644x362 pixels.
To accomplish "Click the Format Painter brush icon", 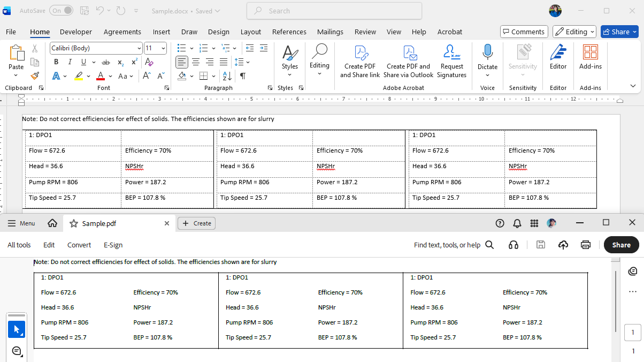I will [35, 76].
